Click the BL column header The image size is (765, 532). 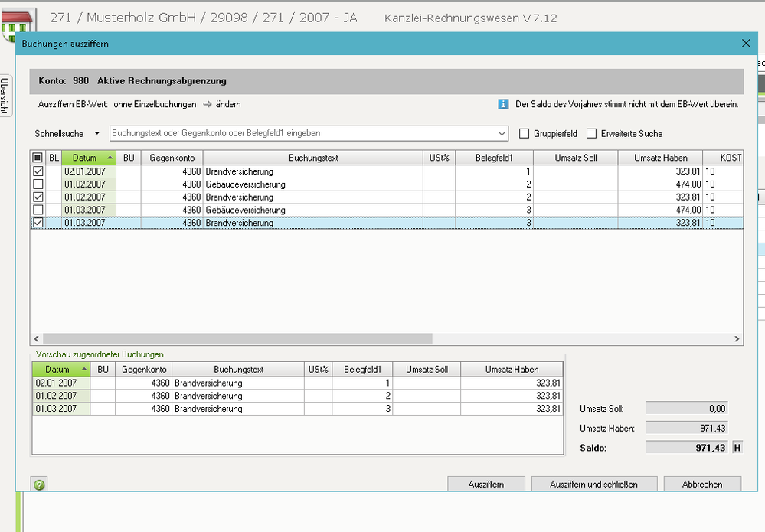[54, 158]
